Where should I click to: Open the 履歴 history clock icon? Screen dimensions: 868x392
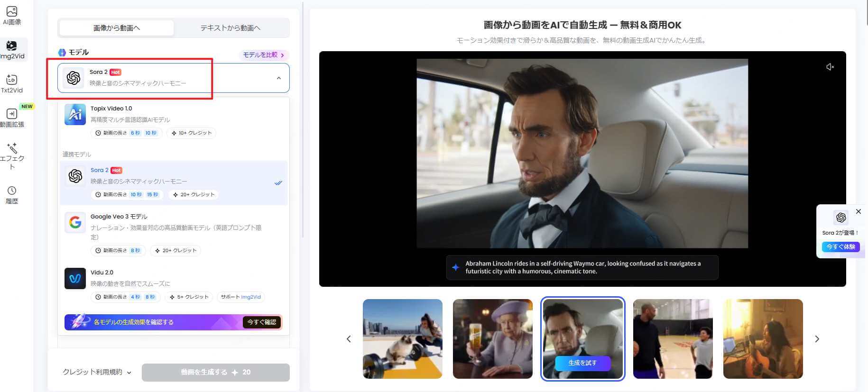(12, 191)
